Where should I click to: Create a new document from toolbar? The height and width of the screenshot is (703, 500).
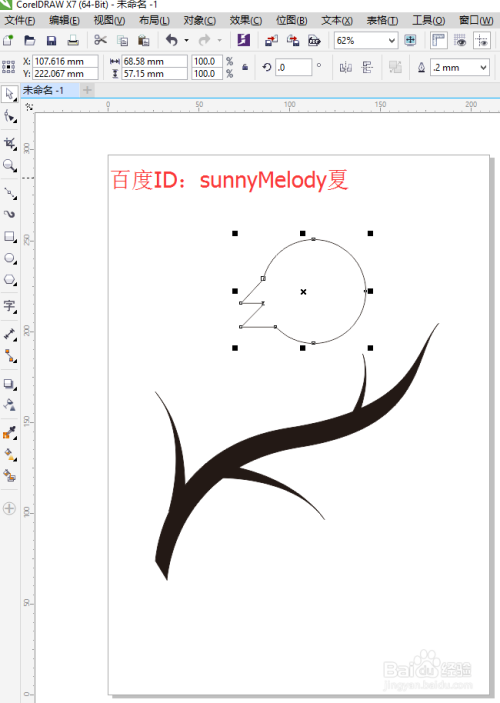(8, 41)
